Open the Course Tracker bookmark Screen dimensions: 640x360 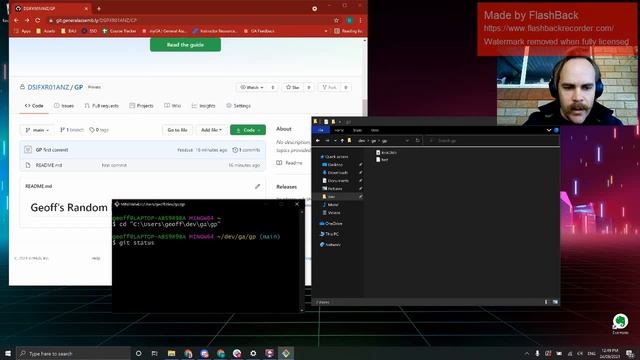coord(119,31)
